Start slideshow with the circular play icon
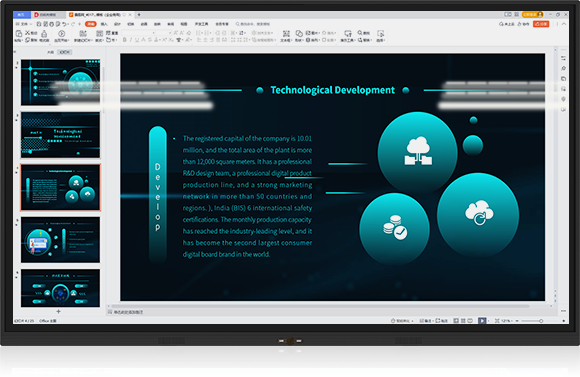 pyautogui.click(x=62, y=34)
